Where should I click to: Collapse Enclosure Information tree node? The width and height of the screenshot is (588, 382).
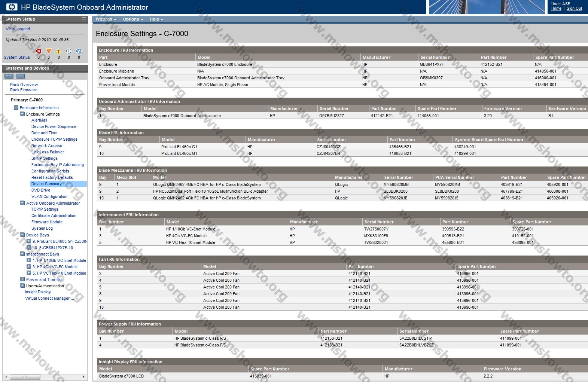coord(16,108)
